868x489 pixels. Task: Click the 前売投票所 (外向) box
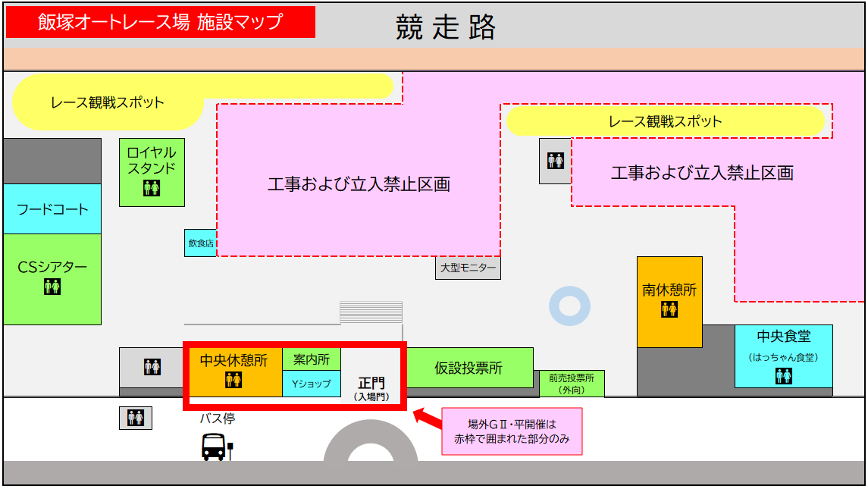point(572,384)
